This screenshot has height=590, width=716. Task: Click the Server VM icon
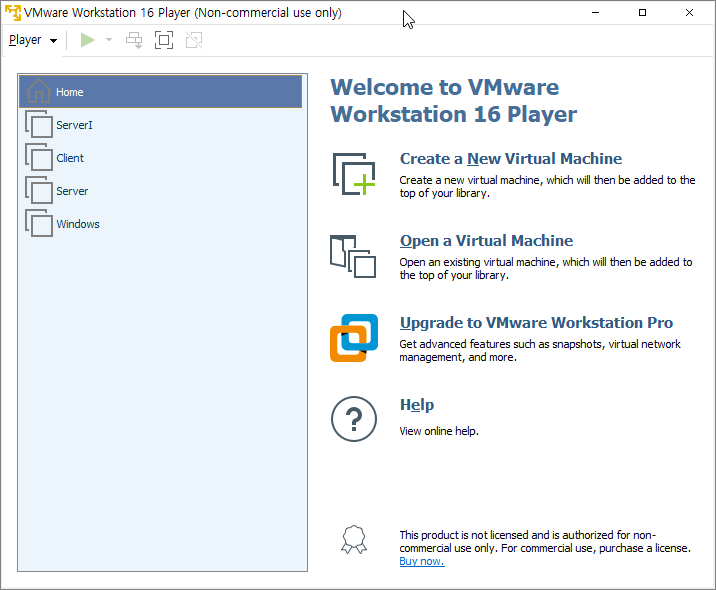tap(39, 190)
